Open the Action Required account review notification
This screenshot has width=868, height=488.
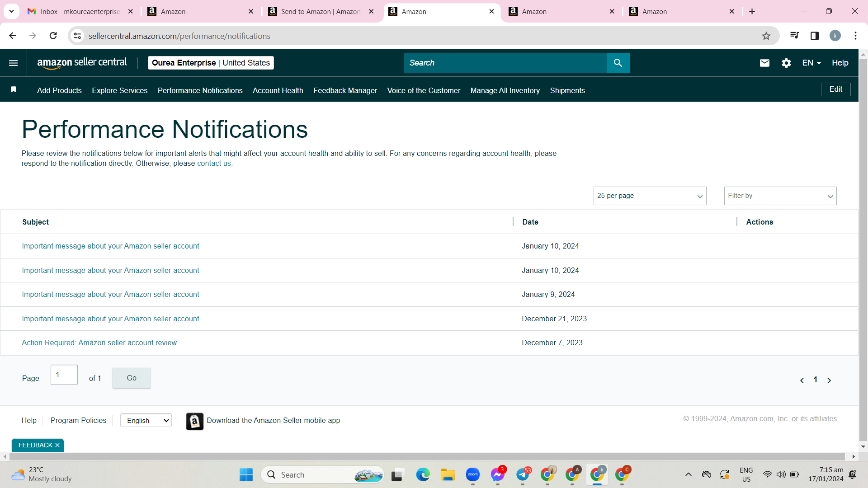[99, 343]
